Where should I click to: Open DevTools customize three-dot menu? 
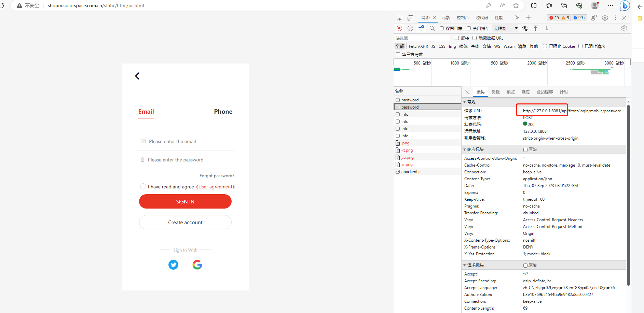[615, 18]
